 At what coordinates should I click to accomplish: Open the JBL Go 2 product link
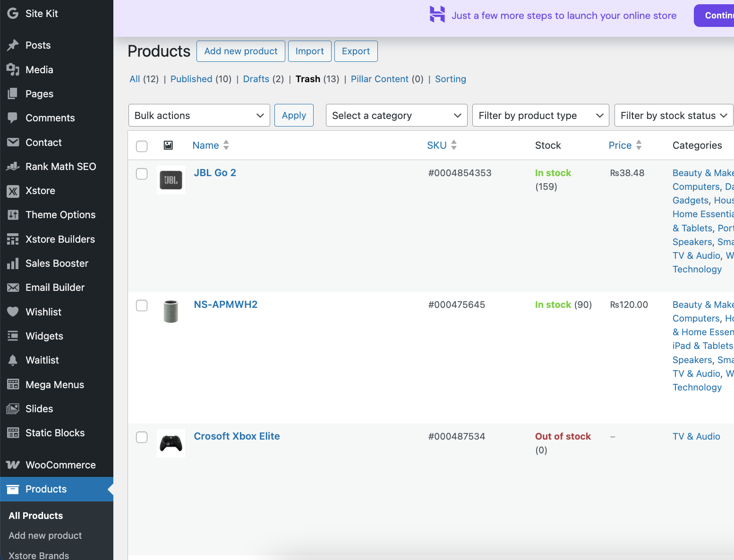coord(215,173)
